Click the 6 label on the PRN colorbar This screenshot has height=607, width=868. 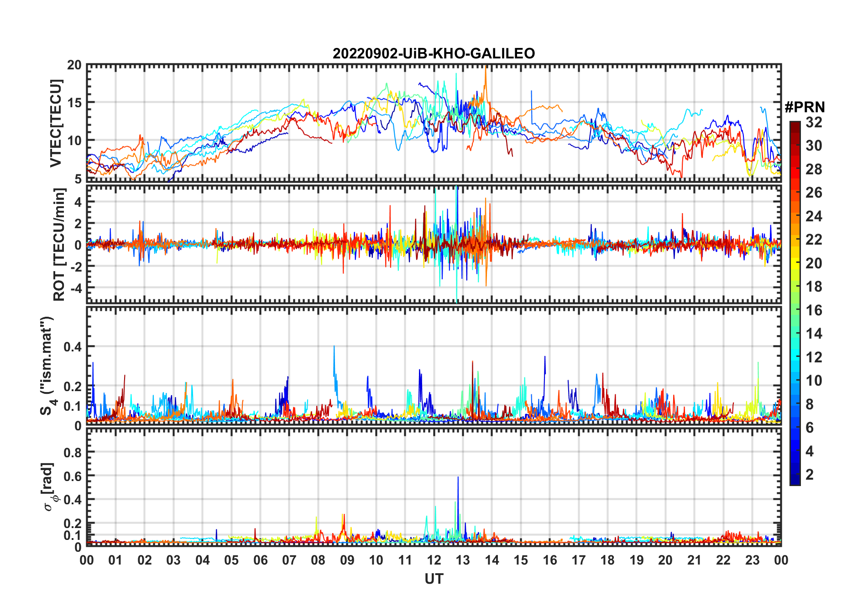pyautogui.click(x=810, y=428)
